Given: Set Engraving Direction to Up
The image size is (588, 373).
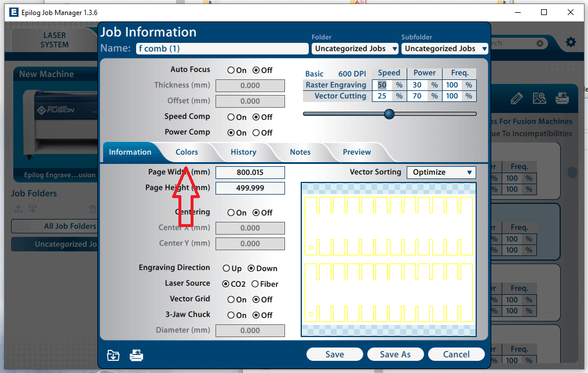Looking at the screenshot, I should [226, 268].
